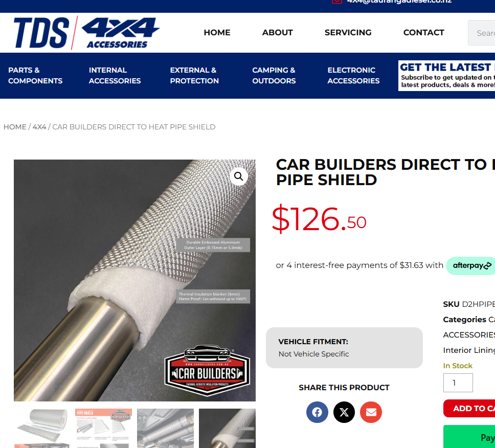
Task: Click the Add to Cart button
Action: pos(469,408)
